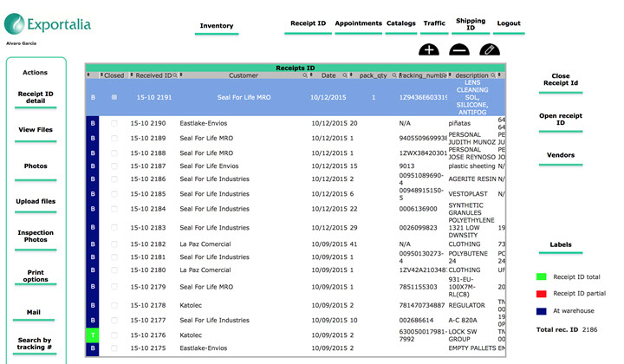Click the minus (remove receipt) icon
Screen dimensions: 624x364
coord(459,51)
